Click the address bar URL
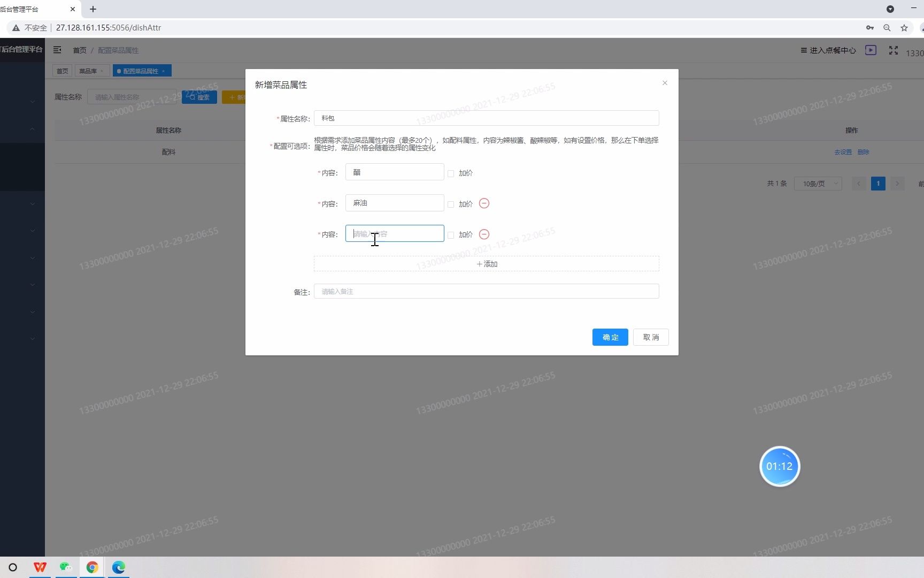Image resolution: width=924 pixels, height=578 pixels. [109, 28]
